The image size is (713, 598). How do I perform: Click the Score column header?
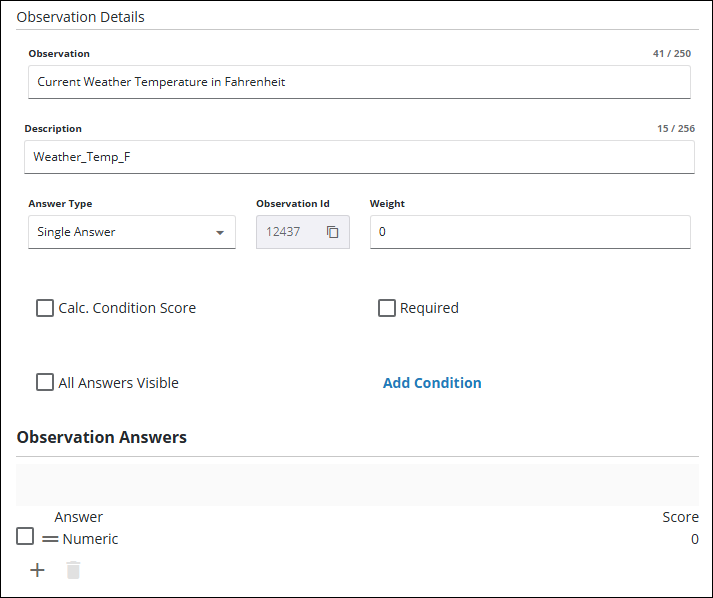pyautogui.click(x=680, y=517)
